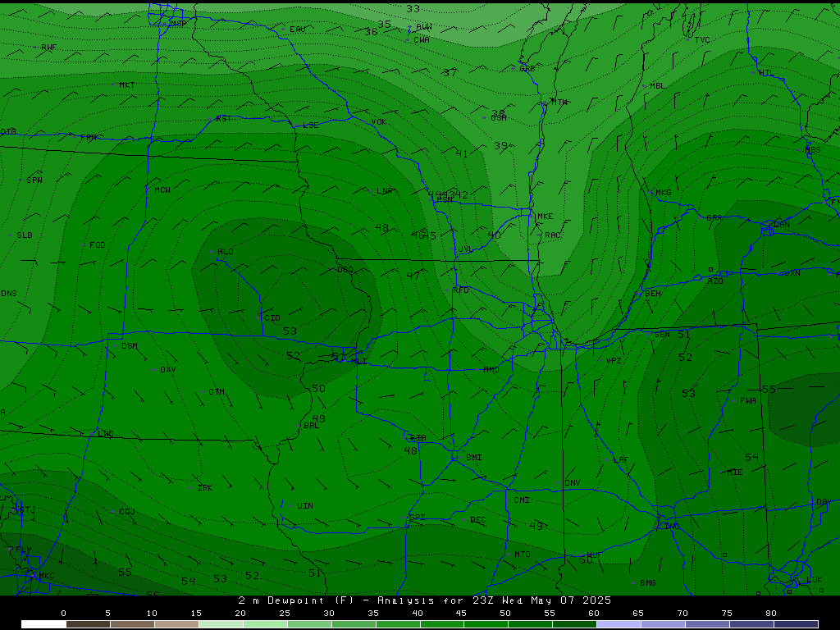This screenshot has height=630, width=840.
Task: Click the CID station label
Action: click(x=272, y=317)
